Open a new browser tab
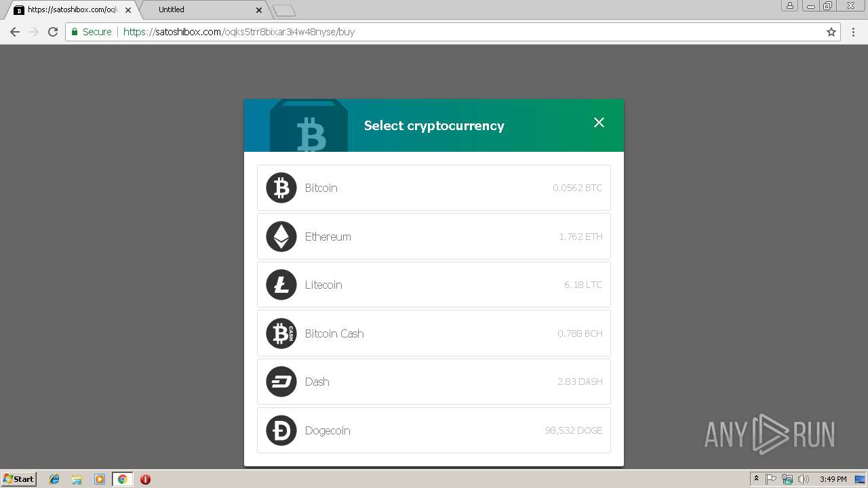This screenshot has height=488, width=868. point(284,10)
